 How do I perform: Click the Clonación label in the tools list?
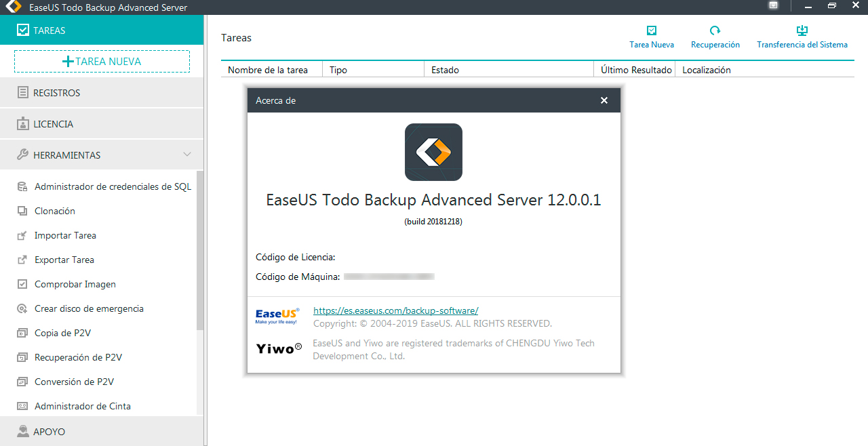point(55,211)
